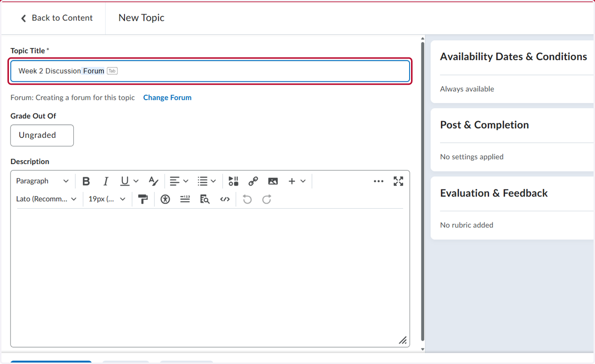Click the Insert Quicklink chain icon
Image resolution: width=595 pixels, height=364 pixels.
pyautogui.click(x=253, y=181)
